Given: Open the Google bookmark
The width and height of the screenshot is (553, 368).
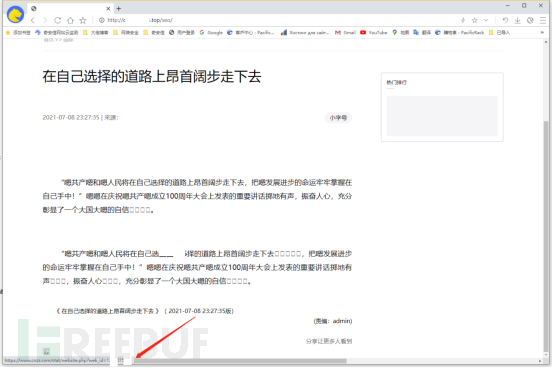Looking at the screenshot, I should coord(211,32).
